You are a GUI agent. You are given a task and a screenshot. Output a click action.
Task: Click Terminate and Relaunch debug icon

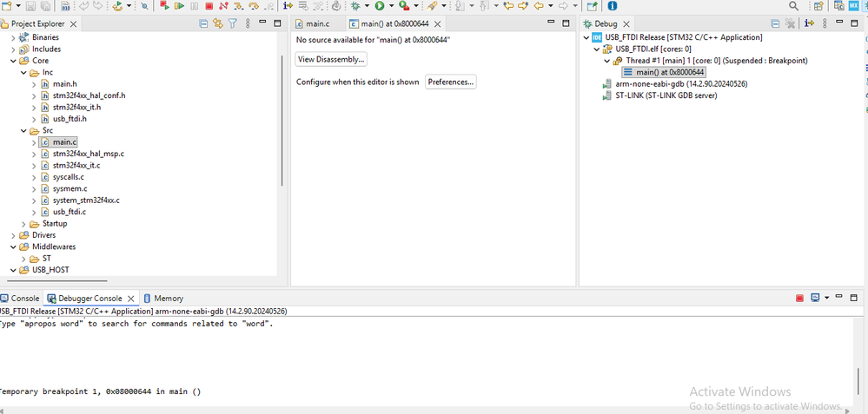pyautogui.click(x=164, y=5)
